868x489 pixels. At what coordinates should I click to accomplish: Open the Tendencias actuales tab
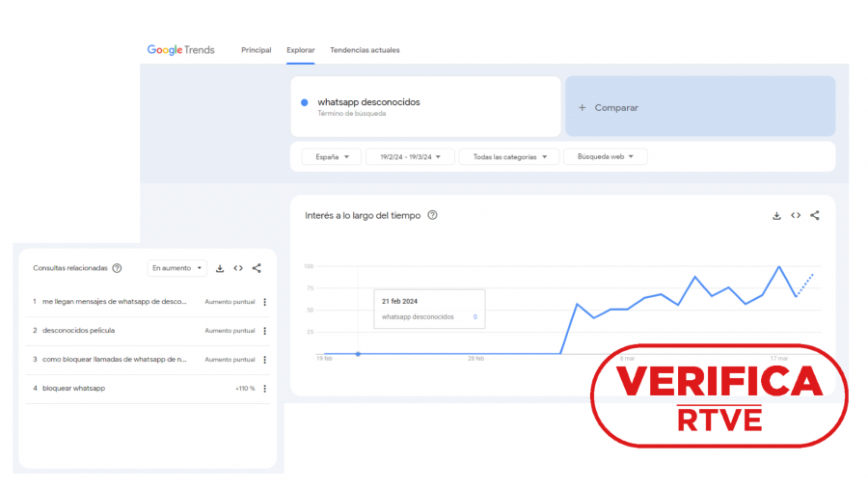(365, 50)
